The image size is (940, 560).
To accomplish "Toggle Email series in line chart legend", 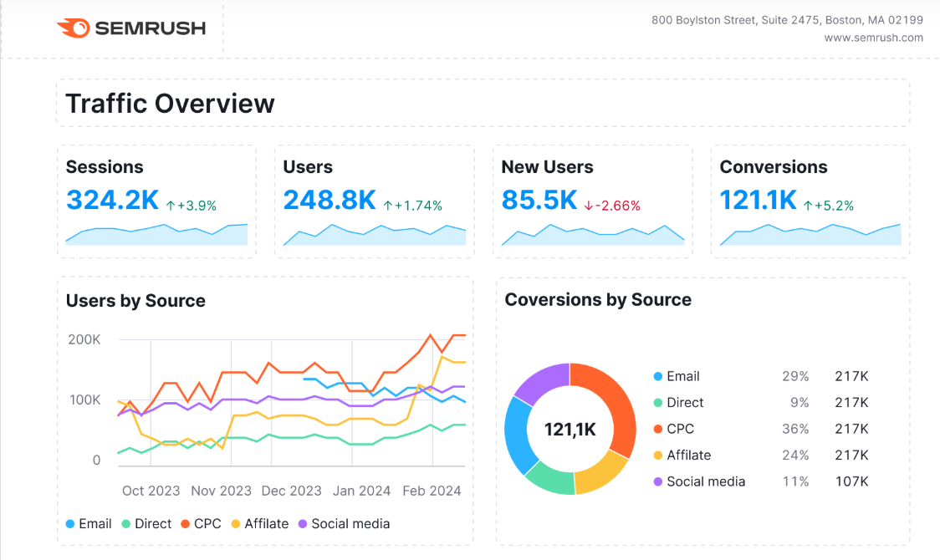I will 89,524.
